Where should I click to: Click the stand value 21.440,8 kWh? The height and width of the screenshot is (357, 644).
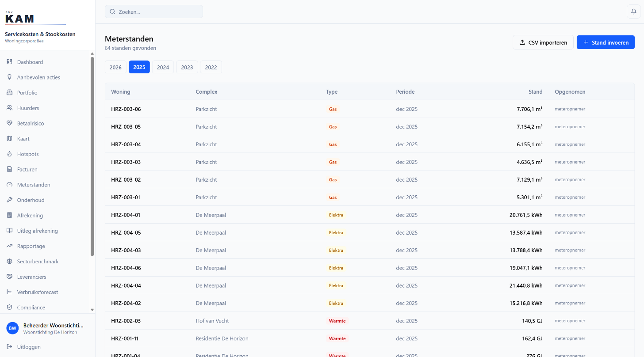(526, 285)
